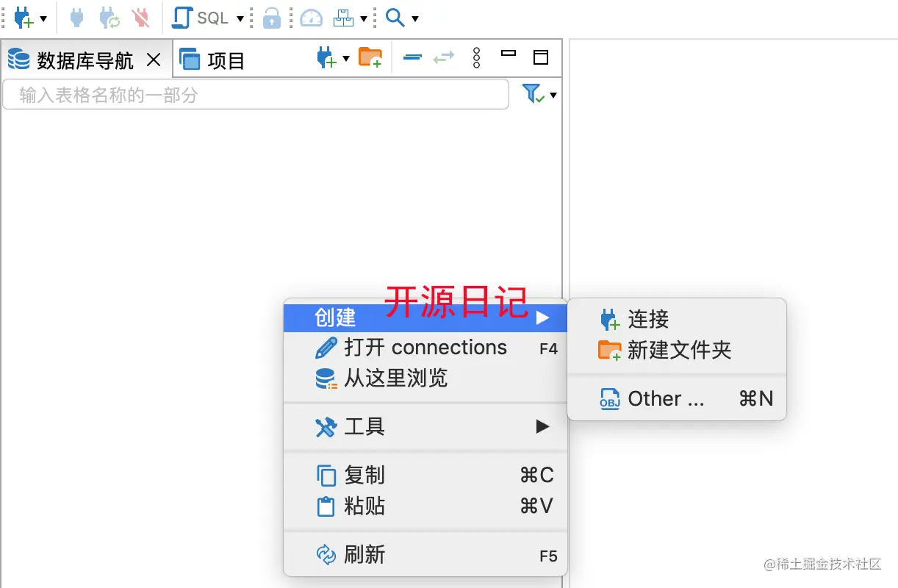
Task: Choose 复制 in context menu
Action: 425,476
